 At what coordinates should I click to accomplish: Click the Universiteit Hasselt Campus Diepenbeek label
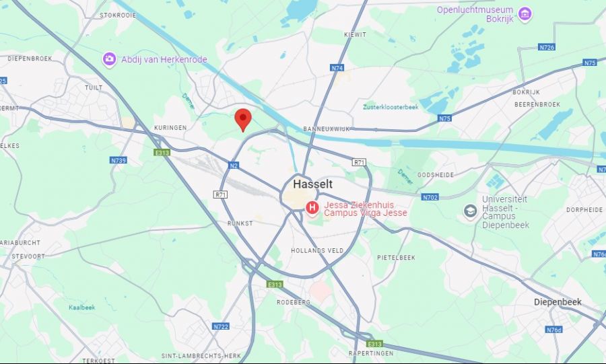[506, 212]
